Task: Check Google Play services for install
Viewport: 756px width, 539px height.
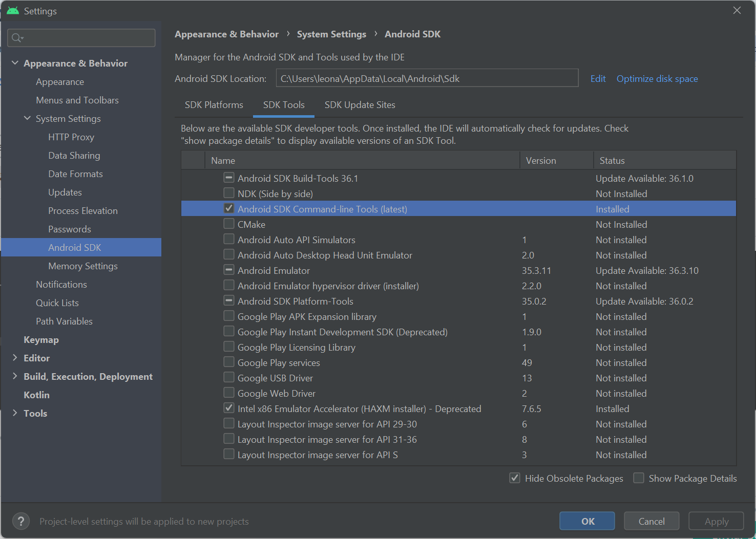Action: pyautogui.click(x=228, y=361)
